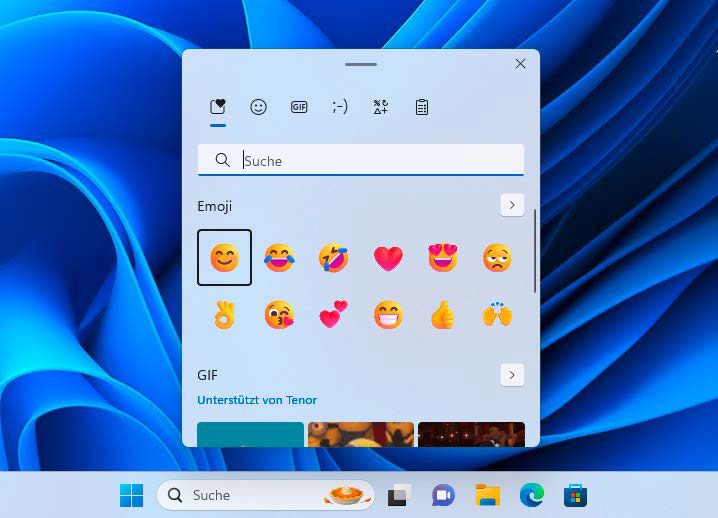Open Task View from the taskbar
This screenshot has width=718, height=518.
pyautogui.click(x=399, y=495)
